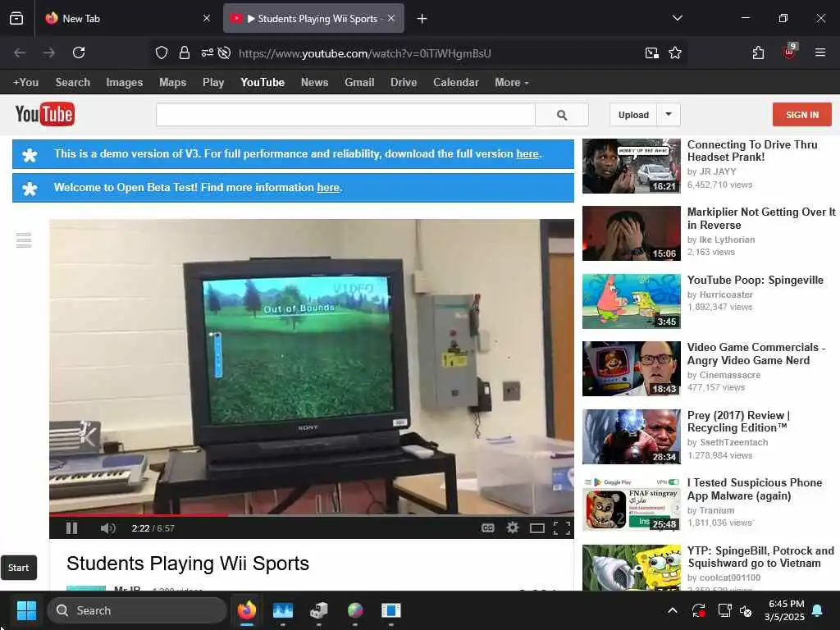Open Gmail in Google bar

[x=359, y=83]
